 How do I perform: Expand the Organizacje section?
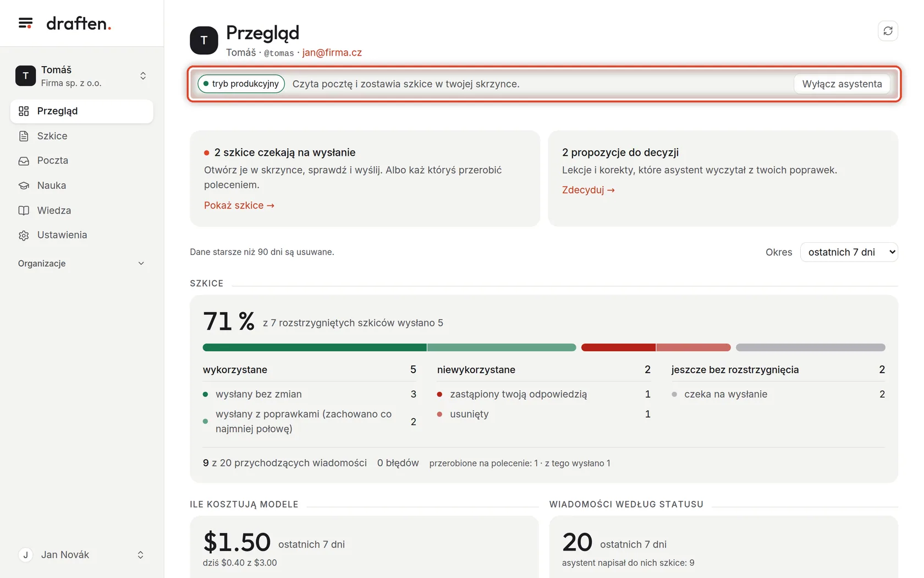pos(81,264)
